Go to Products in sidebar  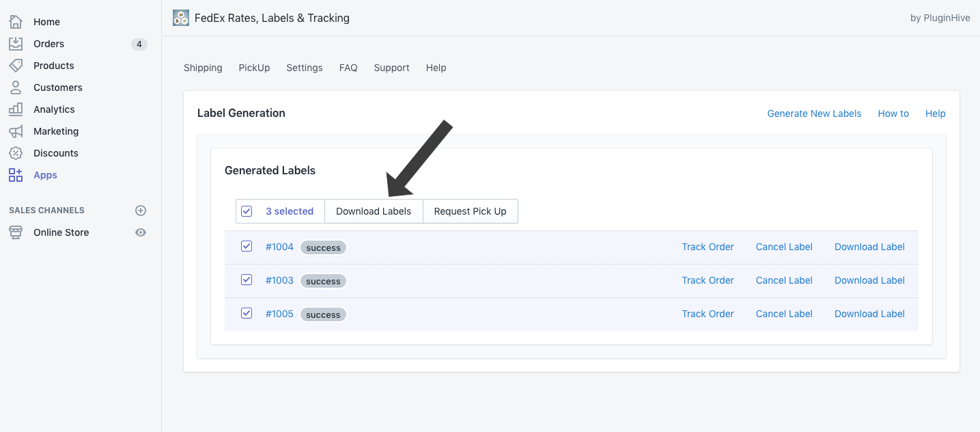[54, 66]
